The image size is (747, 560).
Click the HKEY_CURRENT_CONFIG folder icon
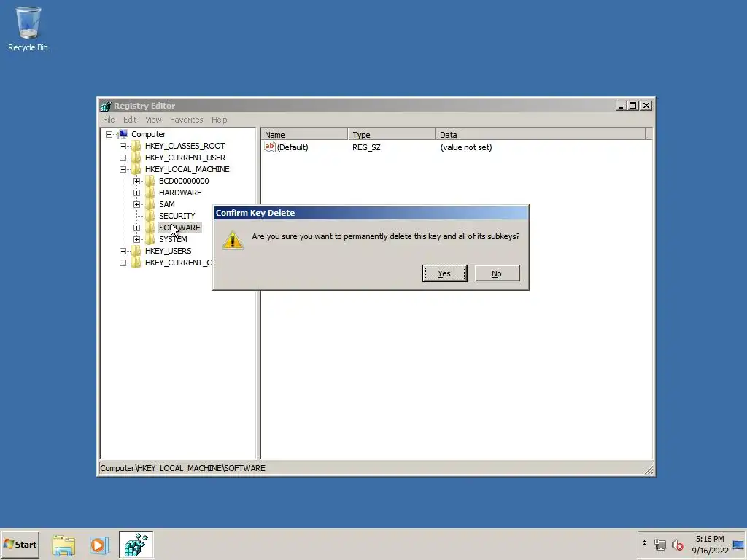point(136,262)
